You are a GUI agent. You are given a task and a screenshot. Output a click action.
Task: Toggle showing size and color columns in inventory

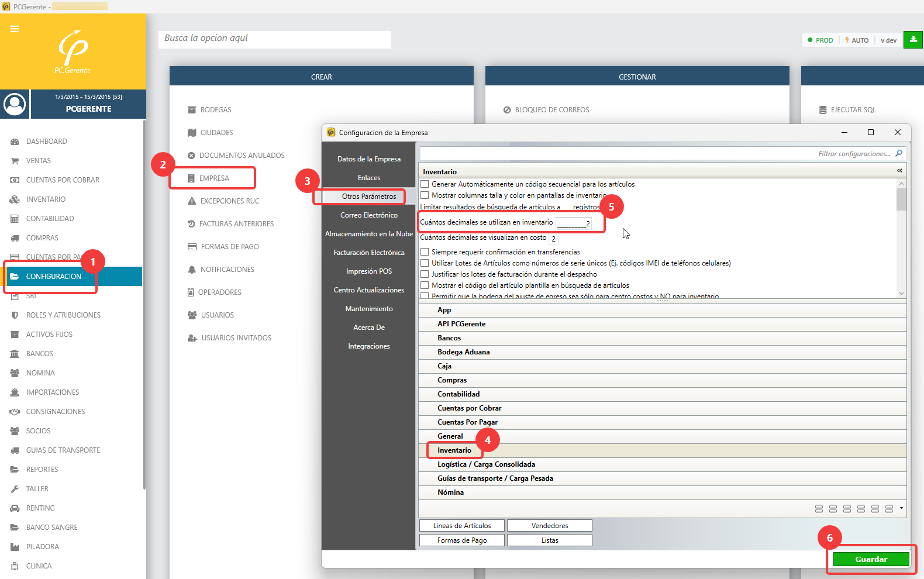pyautogui.click(x=425, y=195)
